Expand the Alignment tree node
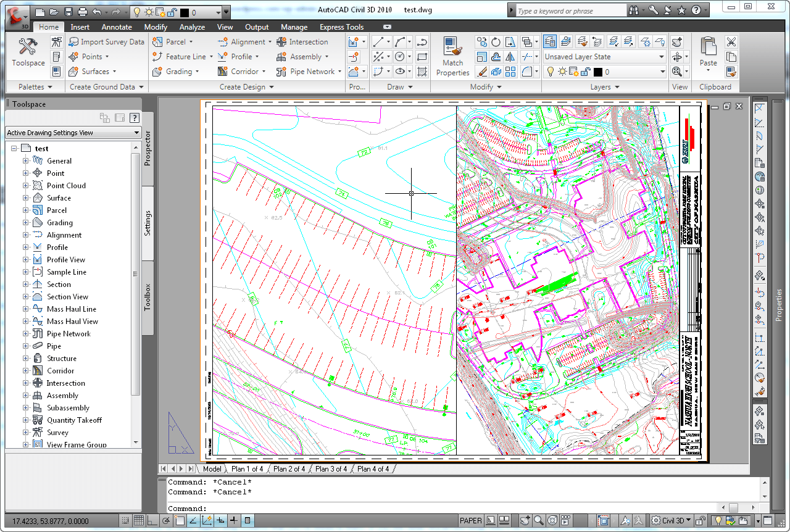The height and width of the screenshot is (532, 790). (26, 235)
